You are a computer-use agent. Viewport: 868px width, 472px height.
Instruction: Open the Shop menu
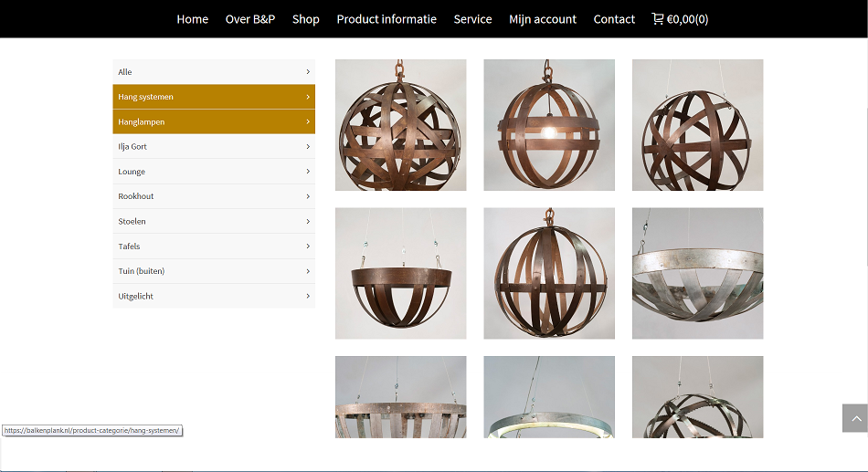click(305, 19)
